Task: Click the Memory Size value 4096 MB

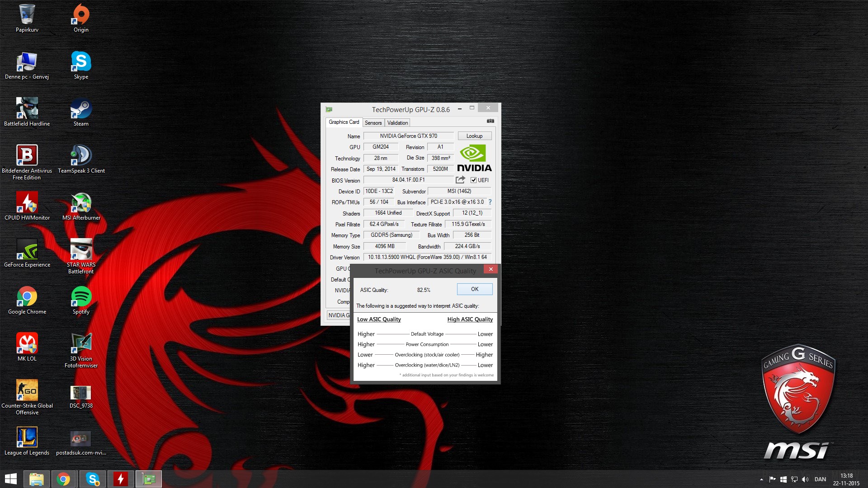Action: click(x=385, y=246)
